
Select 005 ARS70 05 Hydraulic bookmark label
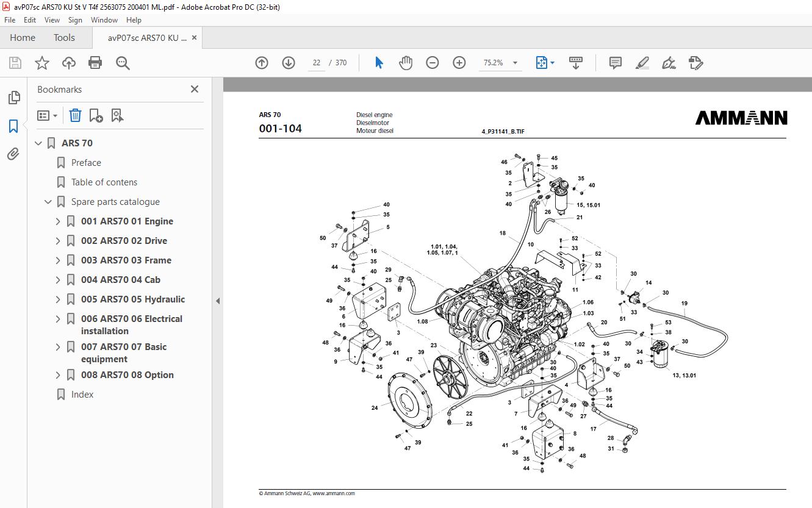click(x=133, y=299)
